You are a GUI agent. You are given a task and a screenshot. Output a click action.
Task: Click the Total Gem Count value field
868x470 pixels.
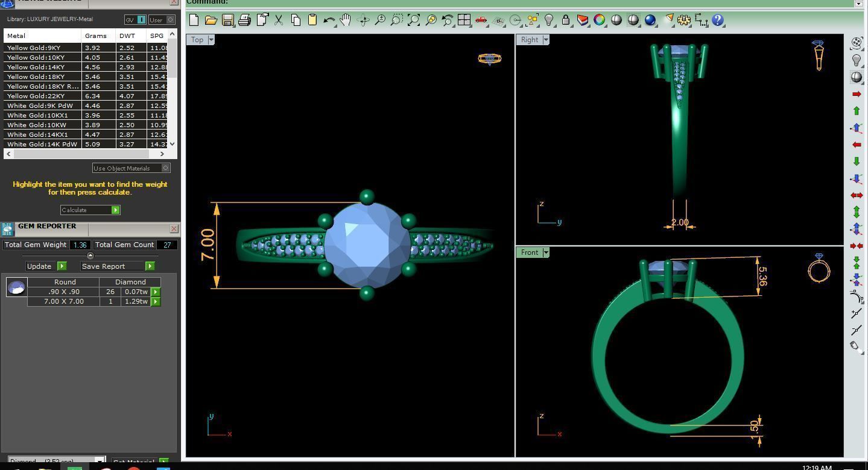click(x=166, y=245)
